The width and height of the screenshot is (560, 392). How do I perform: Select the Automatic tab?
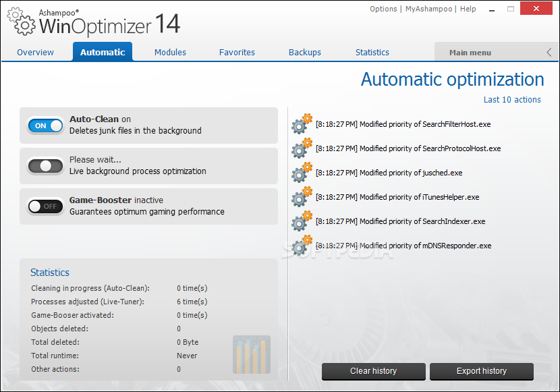[103, 52]
